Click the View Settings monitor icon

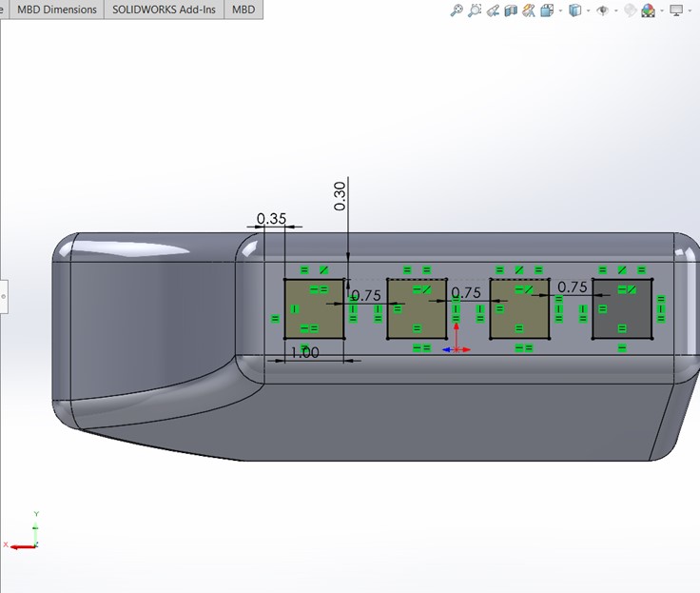click(676, 10)
